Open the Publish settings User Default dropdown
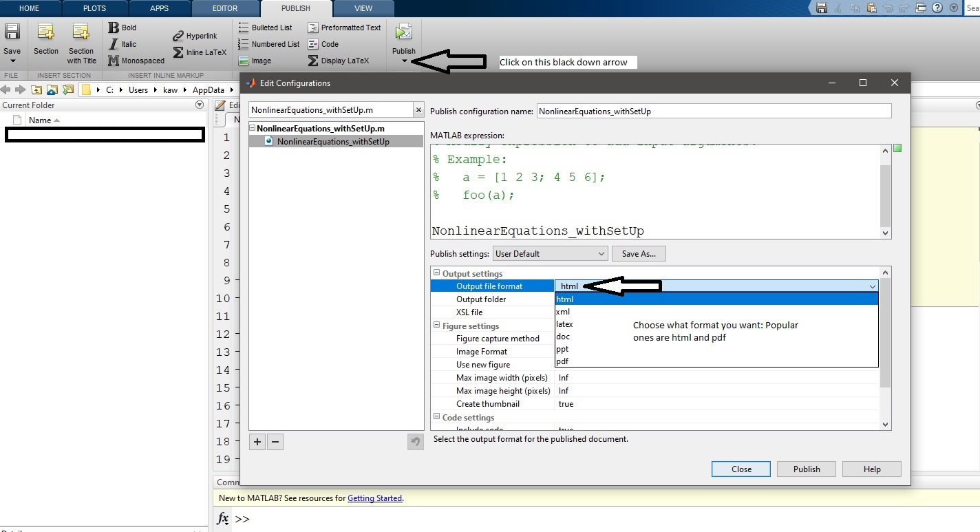The width and height of the screenshot is (980, 532). coord(550,254)
